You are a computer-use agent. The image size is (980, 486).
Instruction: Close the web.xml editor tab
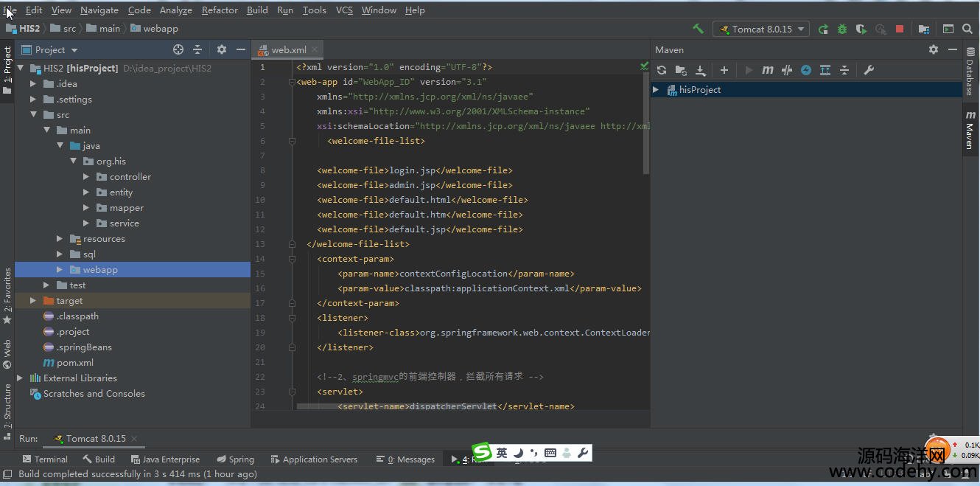pos(315,49)
